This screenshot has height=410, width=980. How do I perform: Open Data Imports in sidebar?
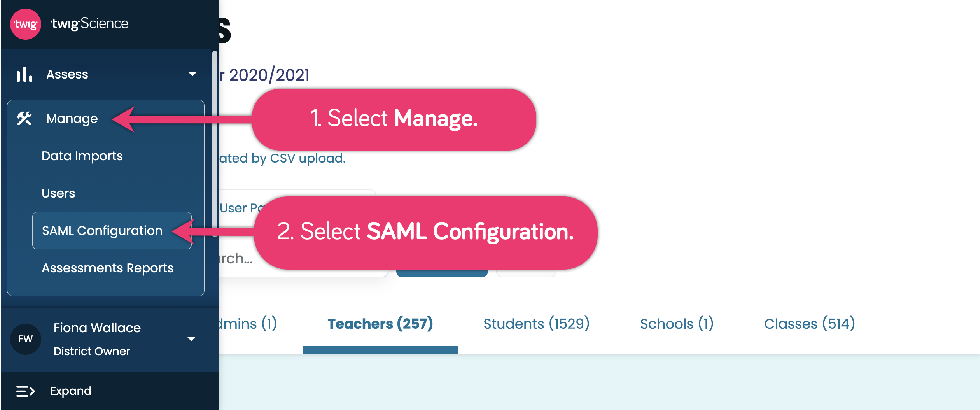[82, 156]
